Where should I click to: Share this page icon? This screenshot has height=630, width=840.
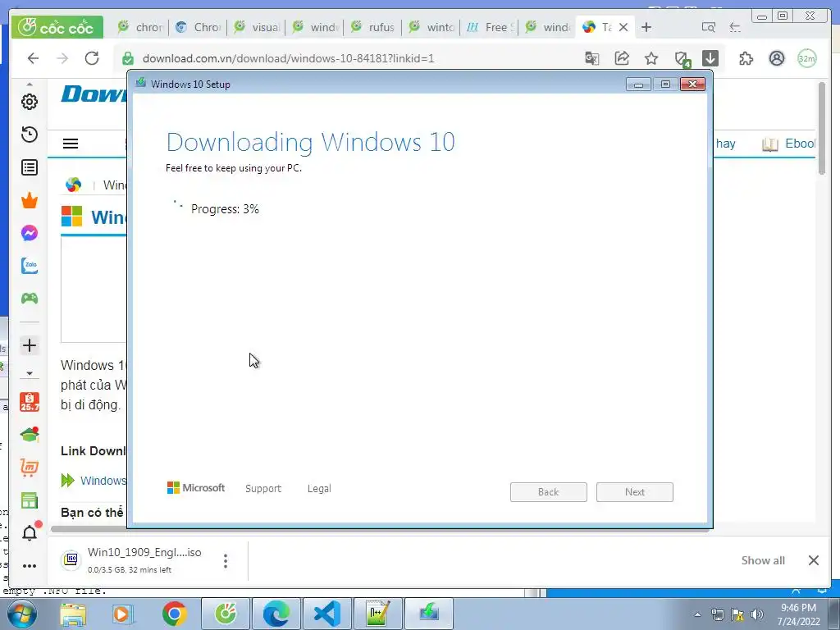622,58
